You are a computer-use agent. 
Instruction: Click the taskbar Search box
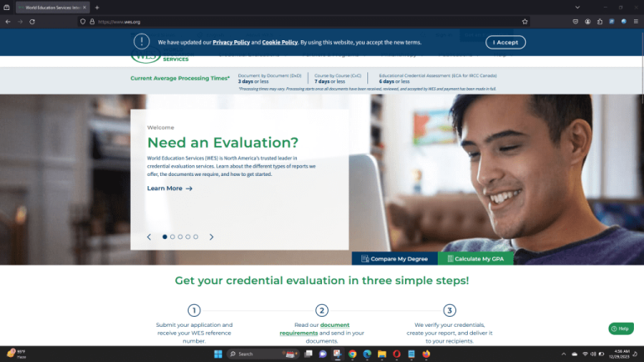click(262, 354)
